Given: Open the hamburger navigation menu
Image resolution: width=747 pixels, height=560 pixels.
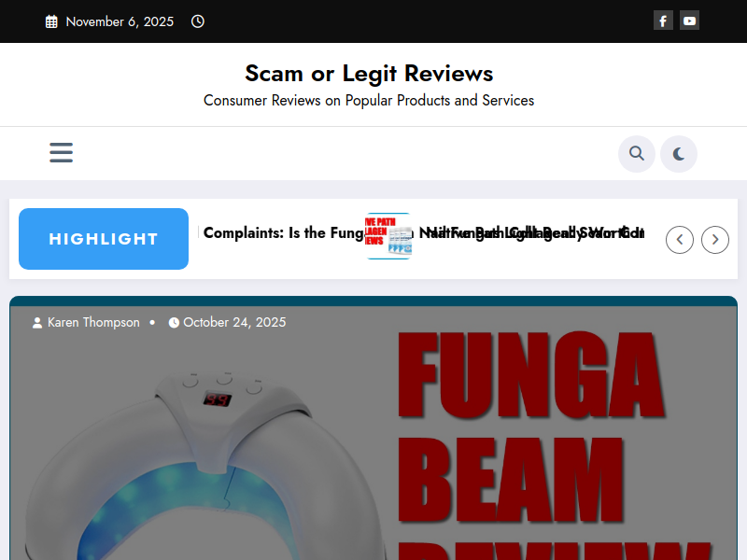Looking at the screenshot, I should pos(62,152).
